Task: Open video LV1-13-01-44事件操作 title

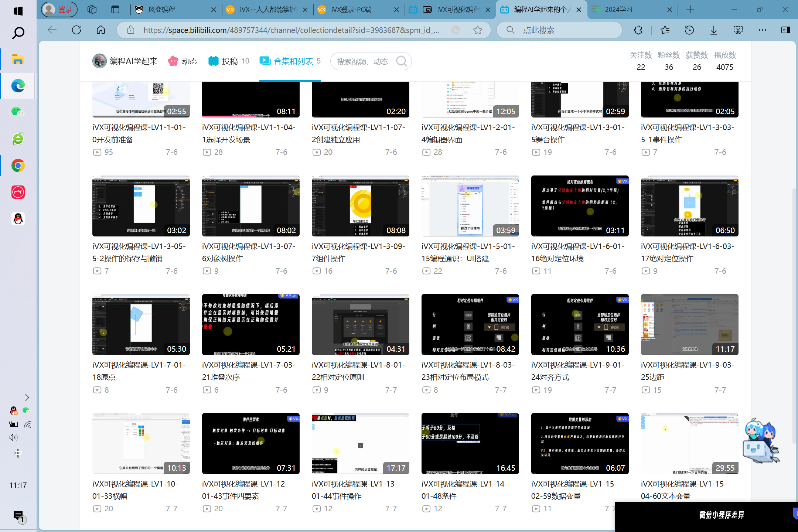Action: pyautogui.click(x=355, y=490)
